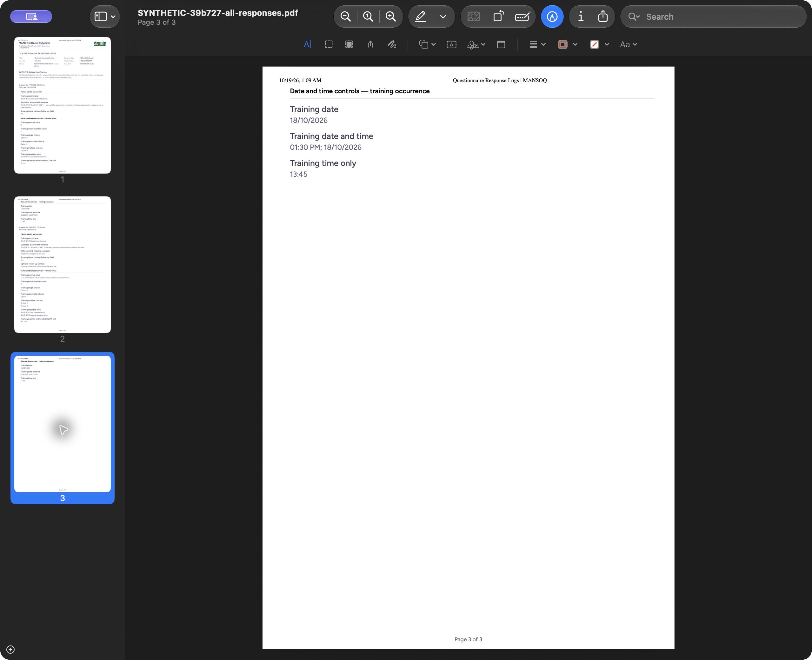812x660 pixels.
Task: Click the Zoom In magnifier icon
Action: coord(390,16)
